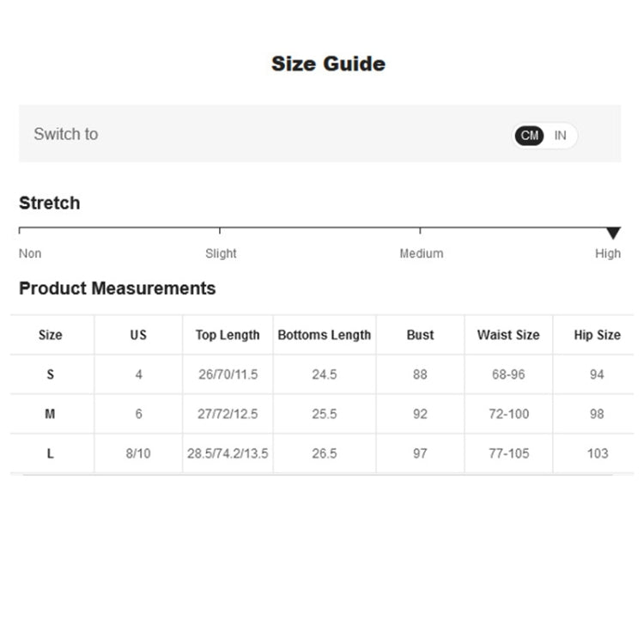This screenshot has width=644, height=644.
Task: Click the Slight stretch label
Action: tap(221, 253)
